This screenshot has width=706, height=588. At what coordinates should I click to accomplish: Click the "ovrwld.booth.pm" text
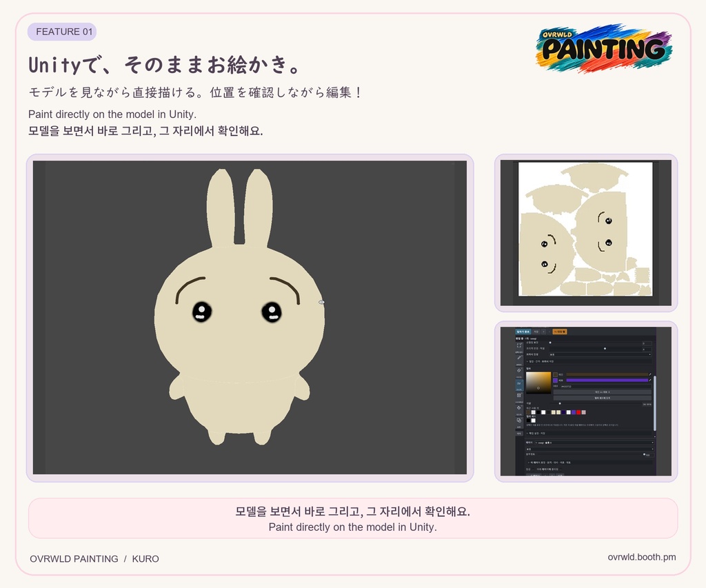click(x=642, y=557)
